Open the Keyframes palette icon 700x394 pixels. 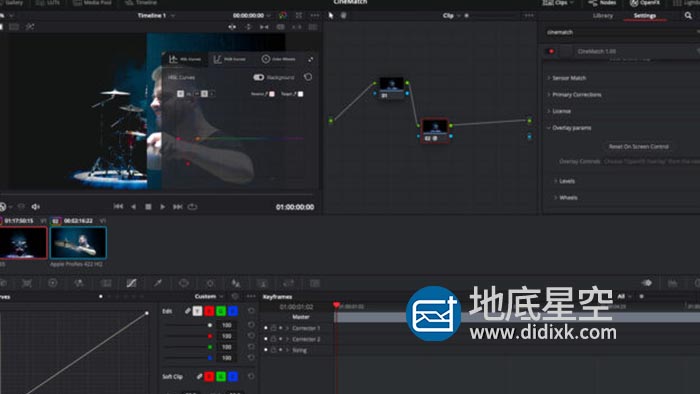point(646,283)
